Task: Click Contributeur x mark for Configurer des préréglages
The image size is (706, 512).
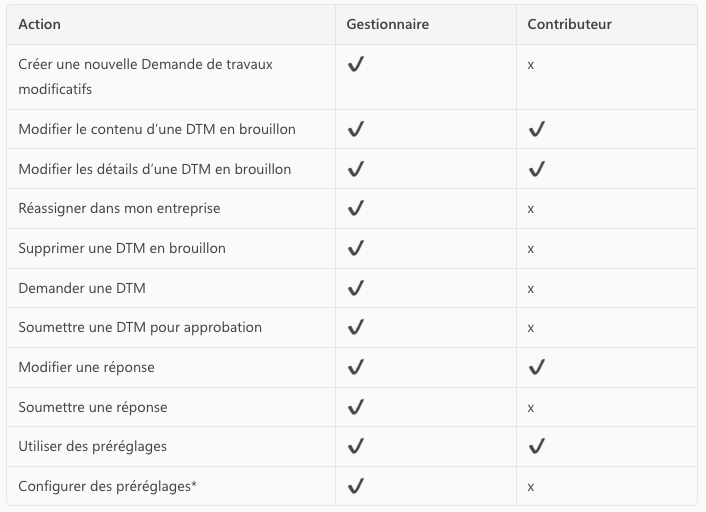Action: [x=531, y=487]
